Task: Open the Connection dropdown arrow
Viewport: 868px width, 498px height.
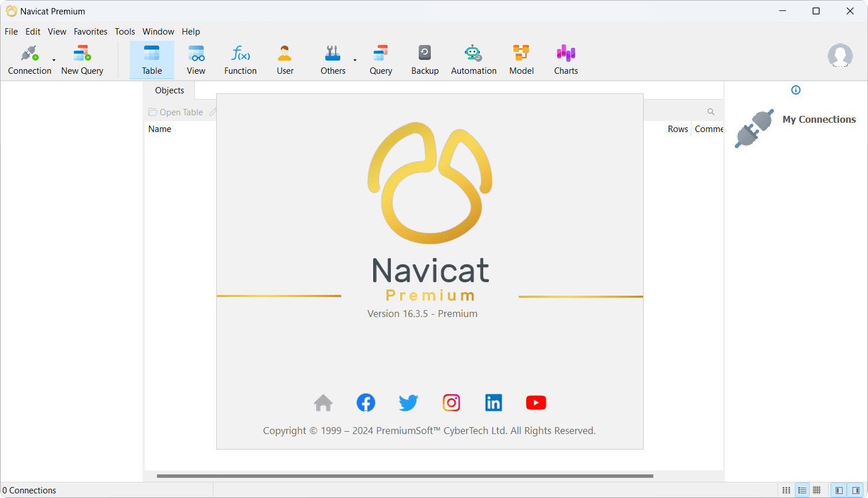Action: (x=54, y=60)
